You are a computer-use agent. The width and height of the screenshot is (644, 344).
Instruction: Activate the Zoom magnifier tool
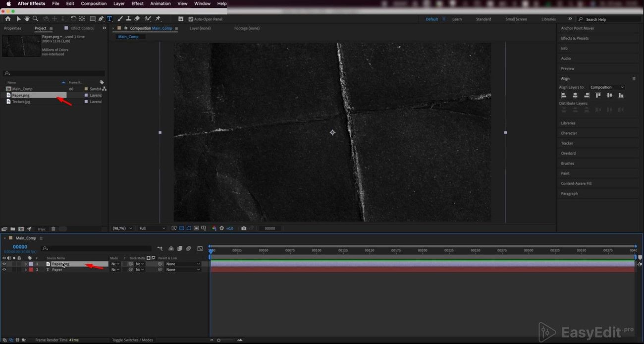coord(35,19)
